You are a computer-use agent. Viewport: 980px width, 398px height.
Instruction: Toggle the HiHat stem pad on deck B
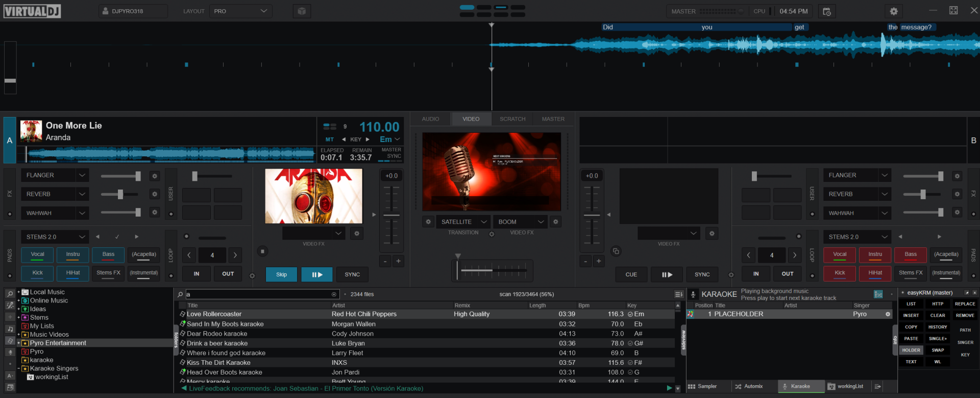875,273
